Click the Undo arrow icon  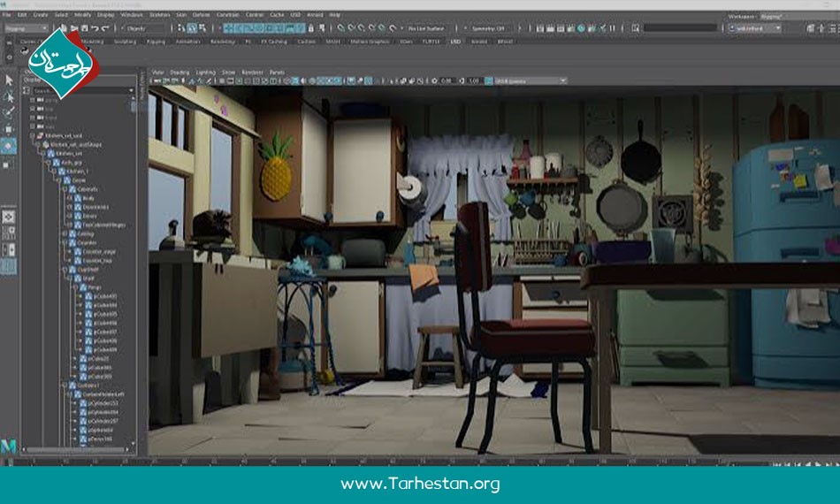[95, 27]
